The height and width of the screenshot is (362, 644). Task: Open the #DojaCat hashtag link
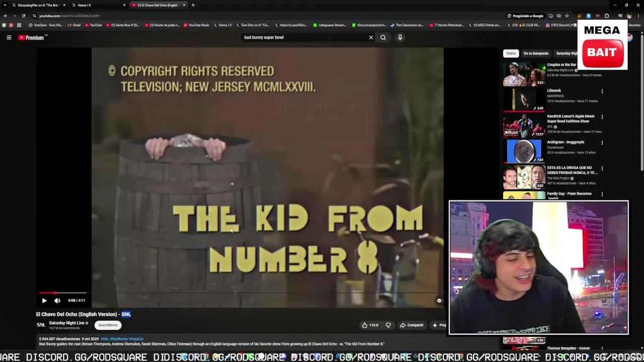click(136, 339)
